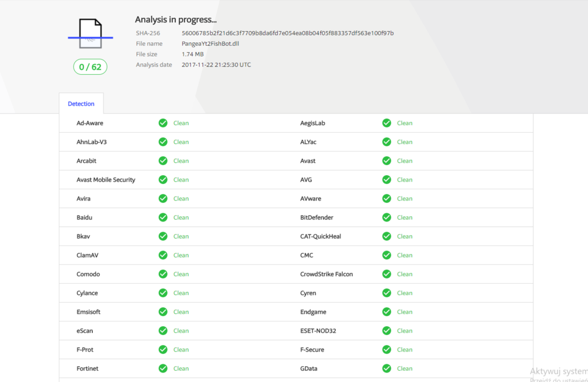This screenshot has width=588, height=382.
Task: Click the file scan document icon
Action: point(91,33)
